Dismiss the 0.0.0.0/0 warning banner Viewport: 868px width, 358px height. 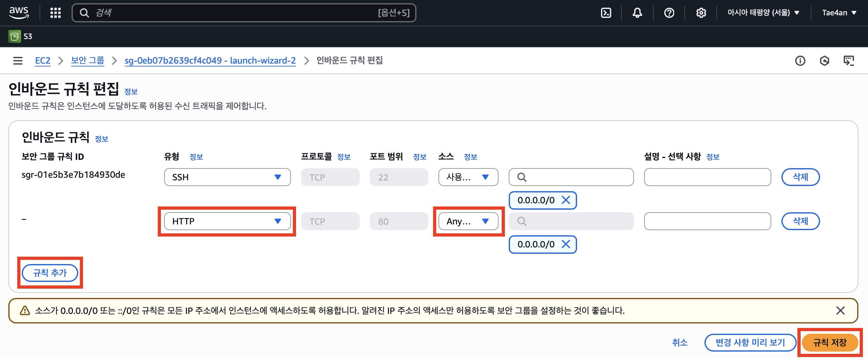click(840, 310)
